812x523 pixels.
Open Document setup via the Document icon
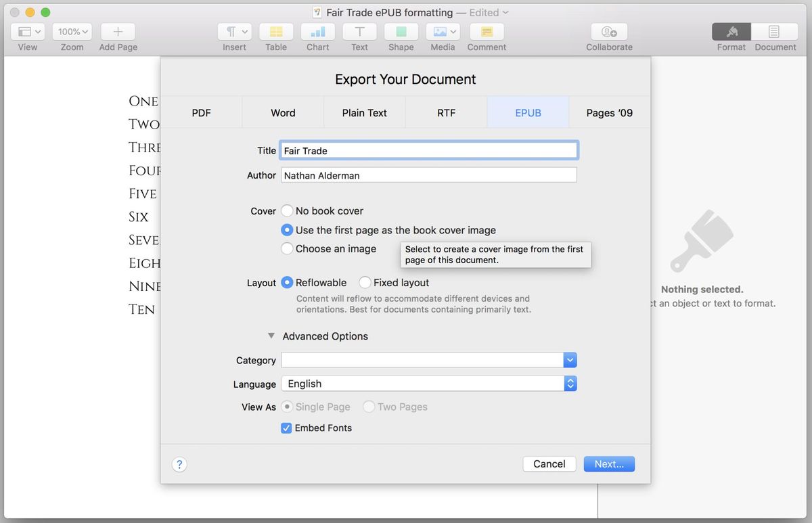pyautogui.click(x=775, y=31)
